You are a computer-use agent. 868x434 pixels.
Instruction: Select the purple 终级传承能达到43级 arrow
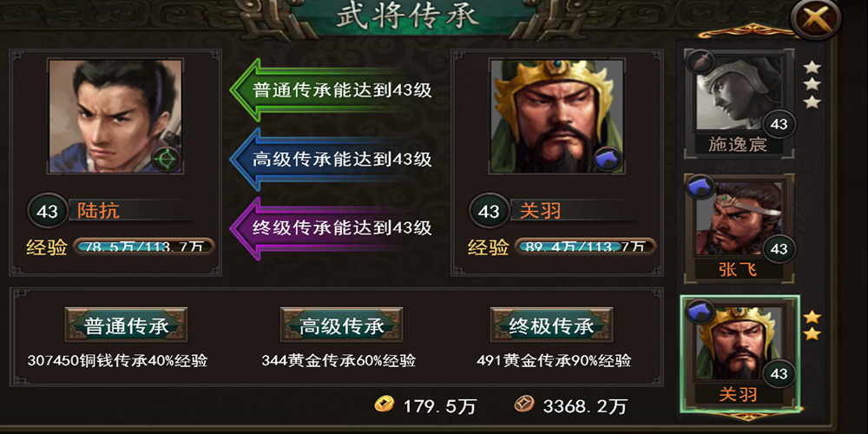click(x=331, y=228)
